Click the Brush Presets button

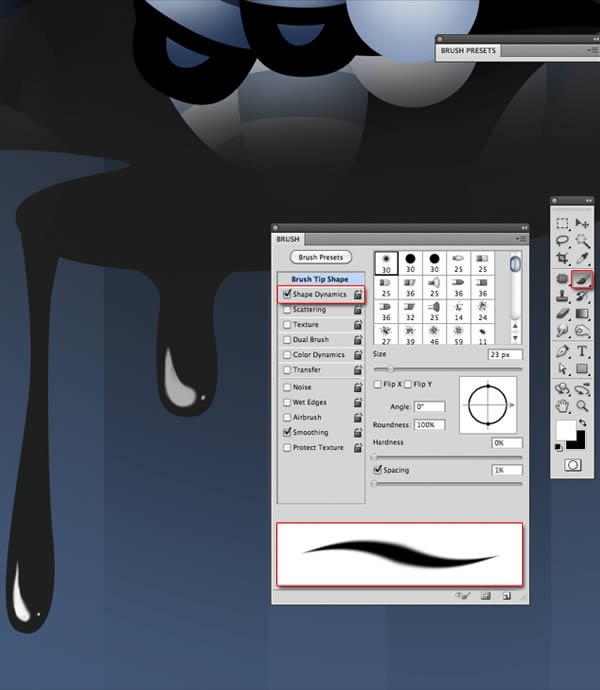click(320, 257)
